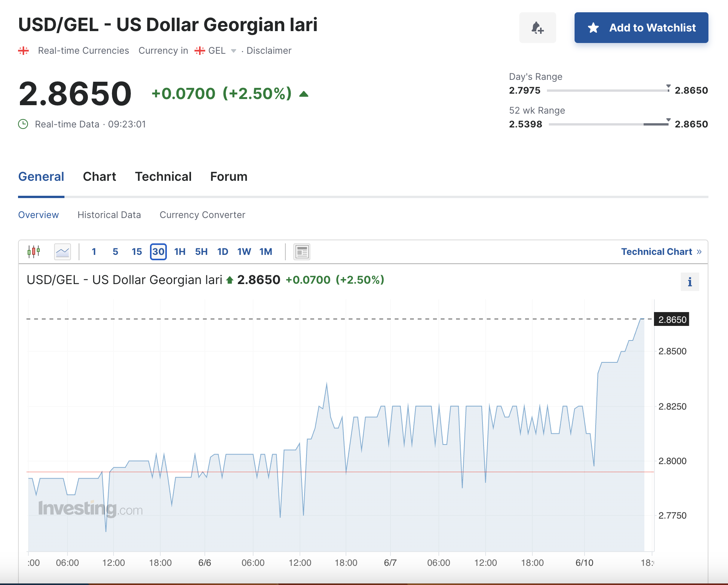Switch to the Technical tab
Screen dimensions: 728x585
(163, 177)
